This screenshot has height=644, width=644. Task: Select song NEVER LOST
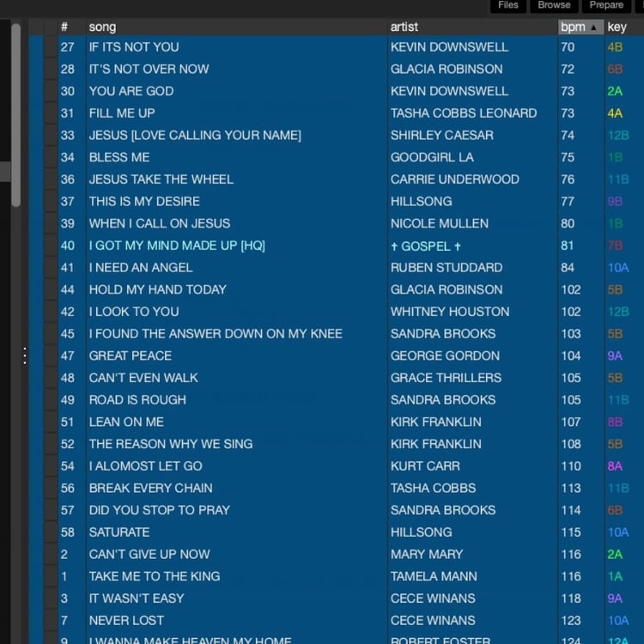[x=126, y=621]
